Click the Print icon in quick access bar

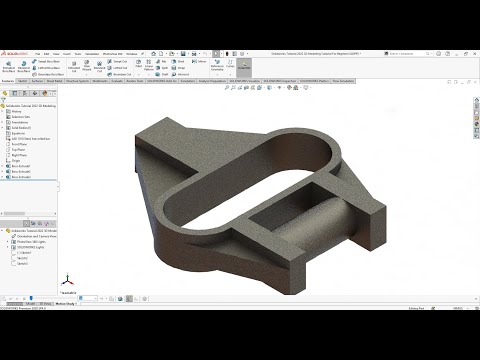(x=194, y=54)
